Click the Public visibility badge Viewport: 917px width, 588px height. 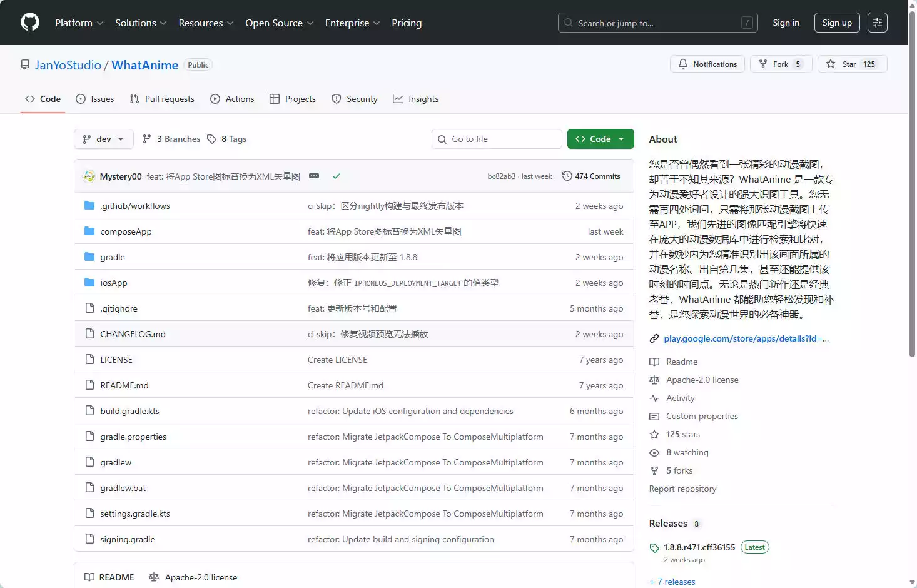point(198,65)
